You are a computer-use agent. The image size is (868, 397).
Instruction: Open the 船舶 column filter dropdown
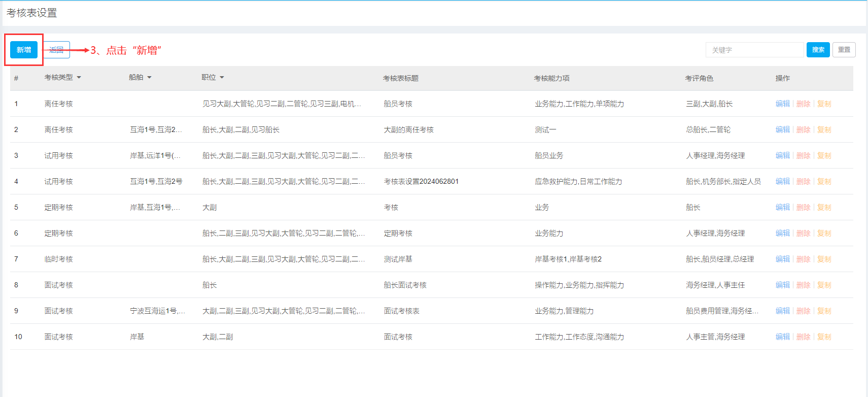pyautogui.click(x=140, y=78)
